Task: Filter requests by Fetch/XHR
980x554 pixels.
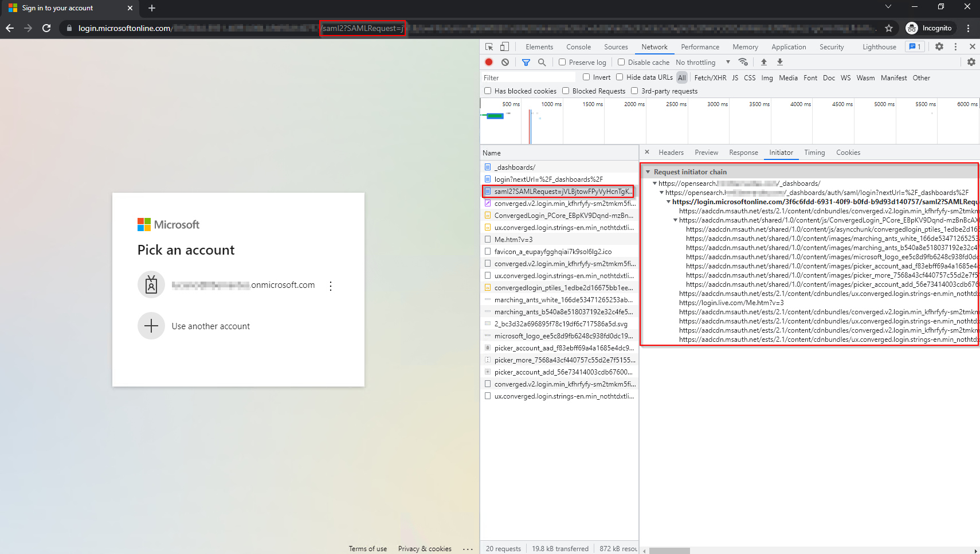Action: pyautogui.click(x=710, y=78)
